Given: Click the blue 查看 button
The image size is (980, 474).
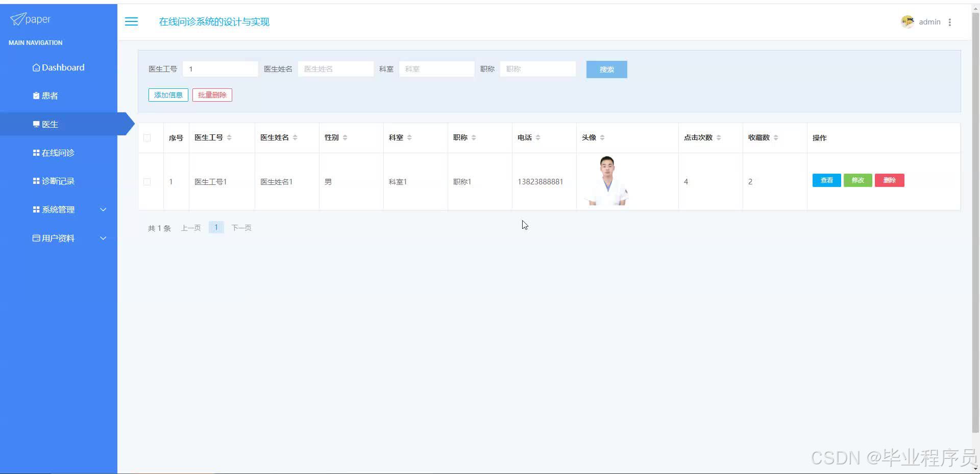Looking at the screenshot, I should click(827, 180).
